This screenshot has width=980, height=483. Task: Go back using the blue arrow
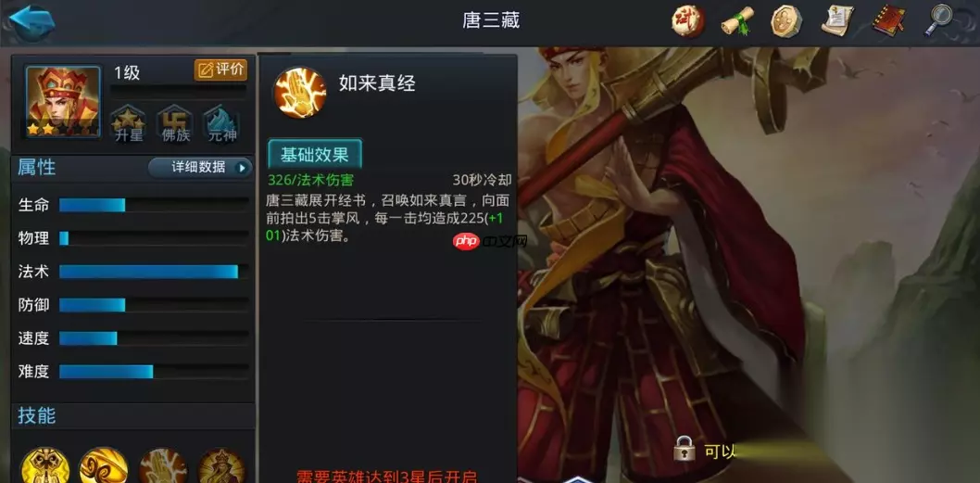(31, 22)
